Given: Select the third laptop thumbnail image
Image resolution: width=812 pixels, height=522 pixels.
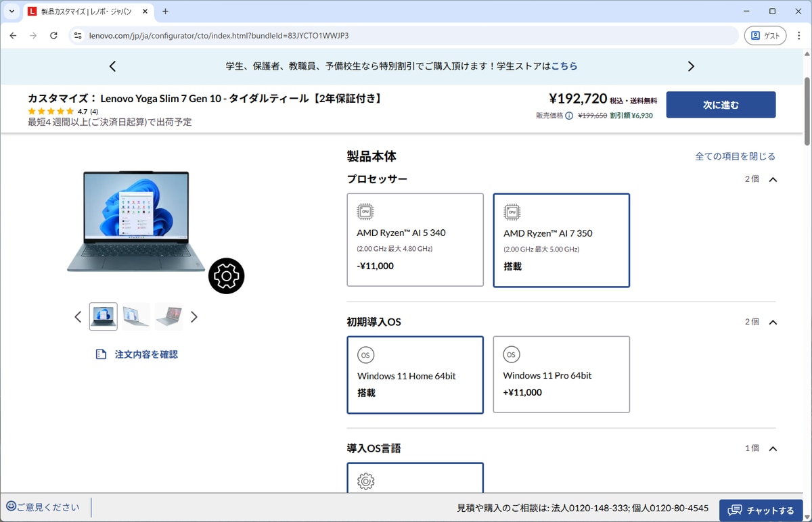Looking at the screenshot, I should 168,316.
